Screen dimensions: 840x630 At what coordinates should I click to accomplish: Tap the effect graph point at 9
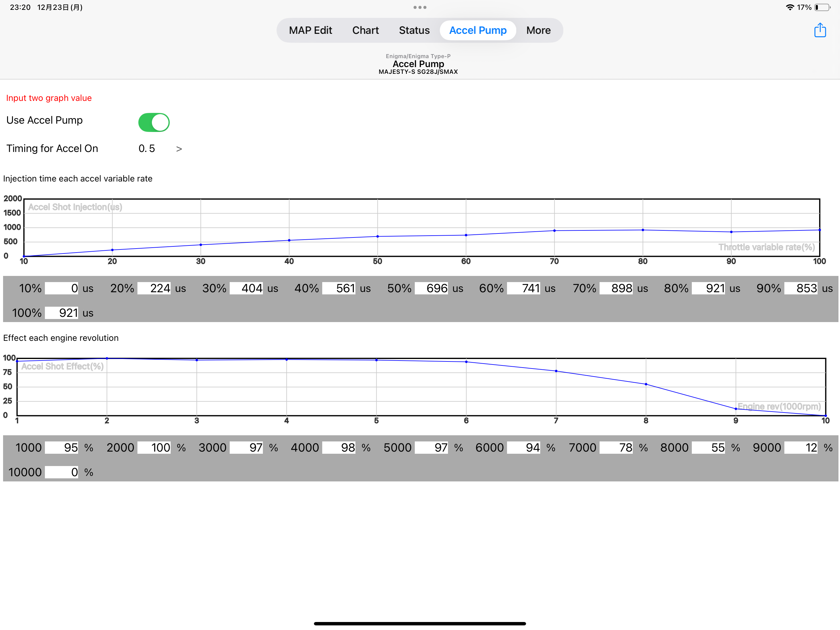736,409
